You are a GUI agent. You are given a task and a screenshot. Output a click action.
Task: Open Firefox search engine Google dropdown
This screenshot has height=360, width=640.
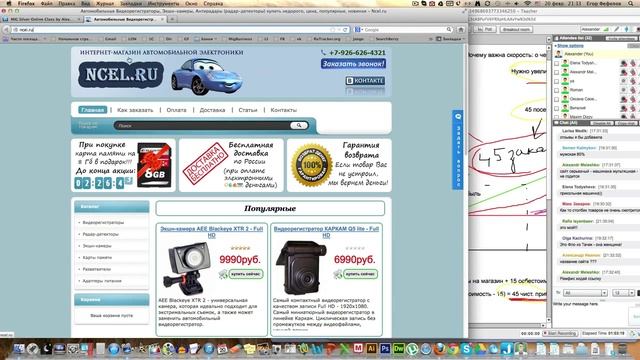click(x=359, y=30)
